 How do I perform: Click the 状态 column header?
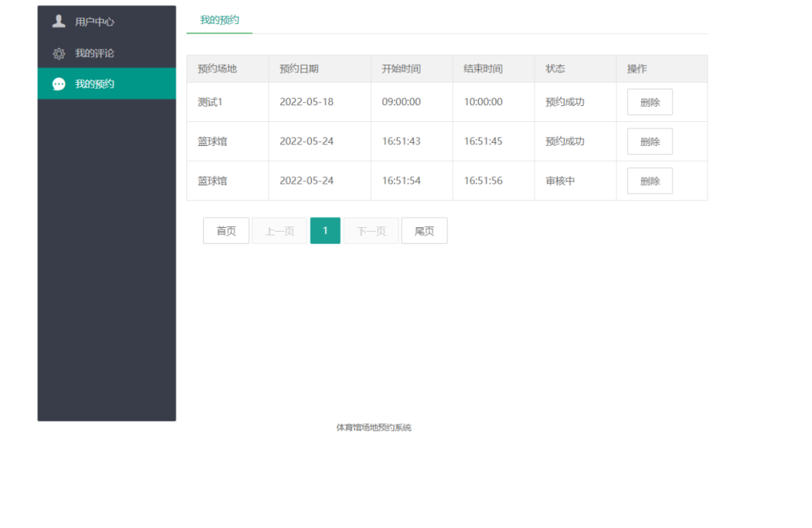click(x=556, y=68)
